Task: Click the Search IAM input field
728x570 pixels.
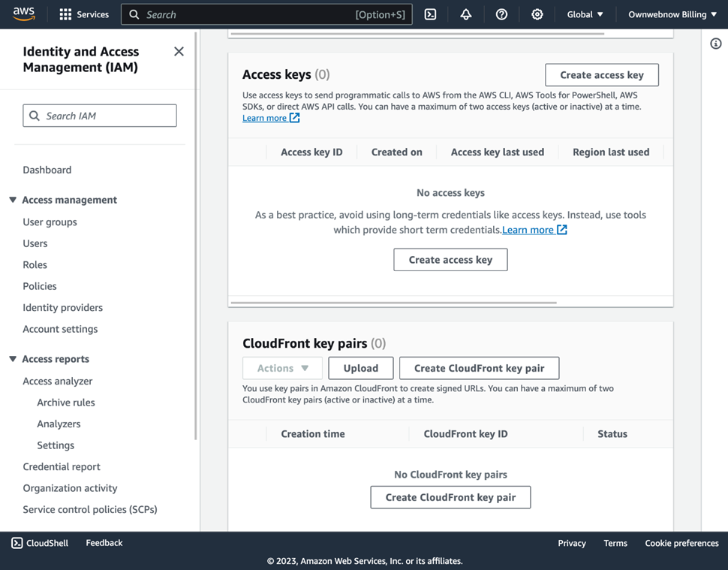Action: 100,116
